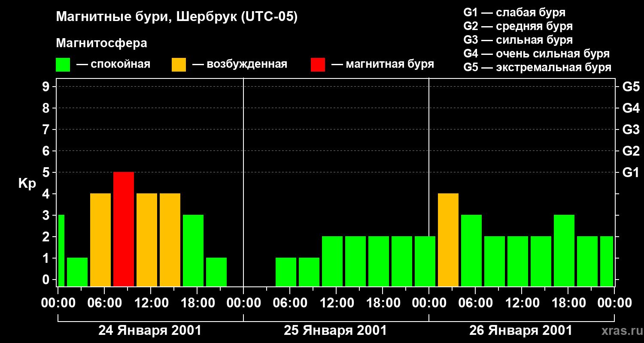Click the orange 'возбужденная' legend swatch
This screenshot has width=644, height=343.
179,65
